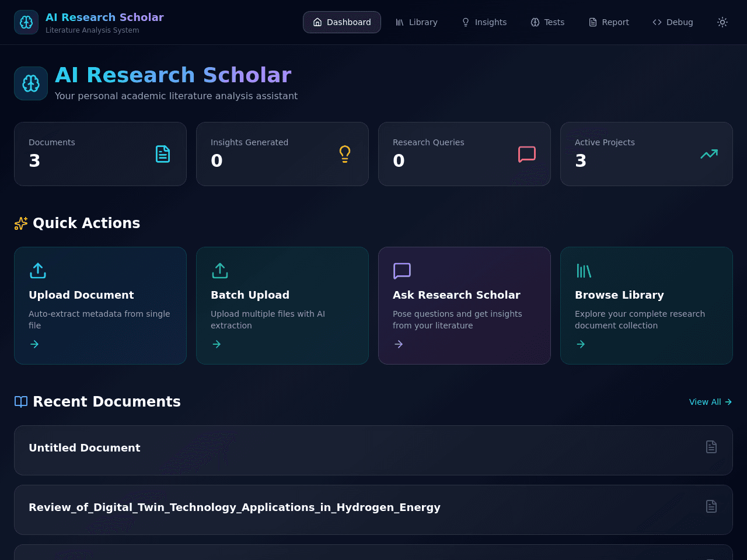This screenshot has width=747, height=560.
Task: Click the Literature Analysis System subtitle
Action: tap(92, 30)
